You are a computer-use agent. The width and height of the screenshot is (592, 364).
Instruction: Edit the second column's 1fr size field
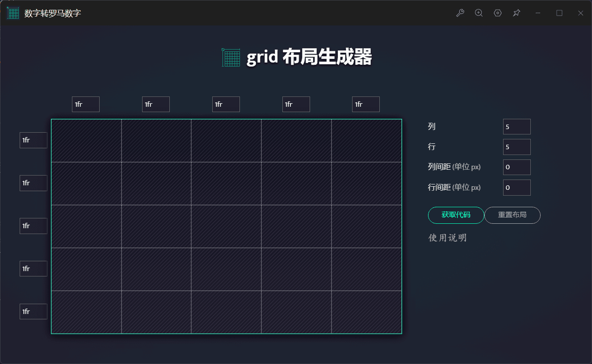point(156,104)
